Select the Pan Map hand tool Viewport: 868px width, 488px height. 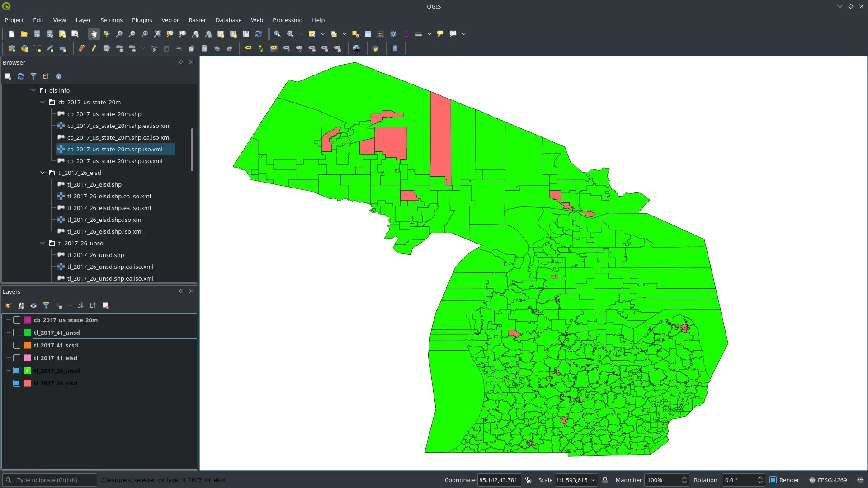point(94,34)
